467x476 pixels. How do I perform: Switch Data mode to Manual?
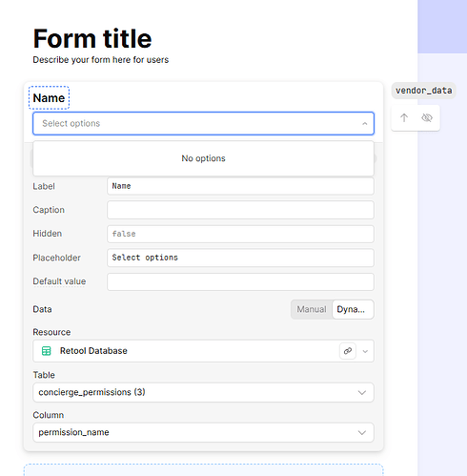tap(312, 309)
